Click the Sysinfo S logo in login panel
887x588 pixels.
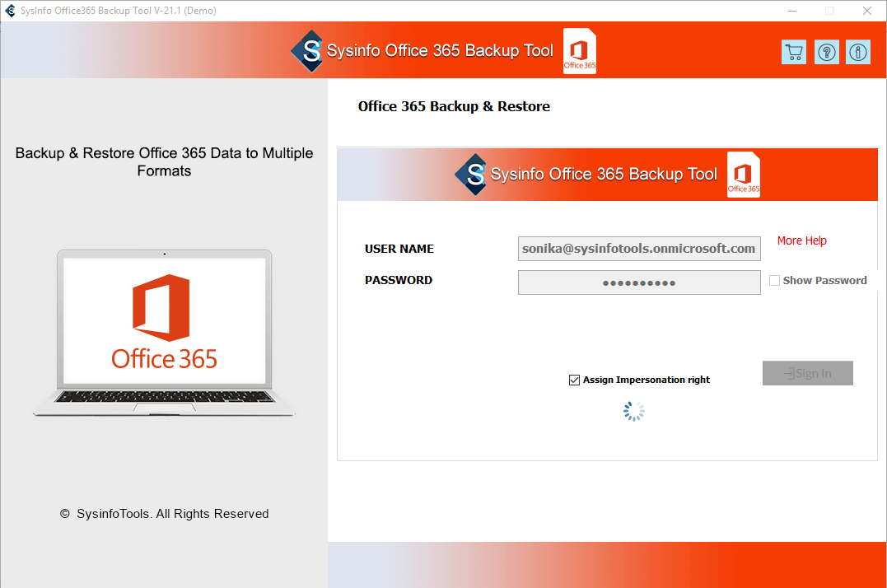coord(470,174)
